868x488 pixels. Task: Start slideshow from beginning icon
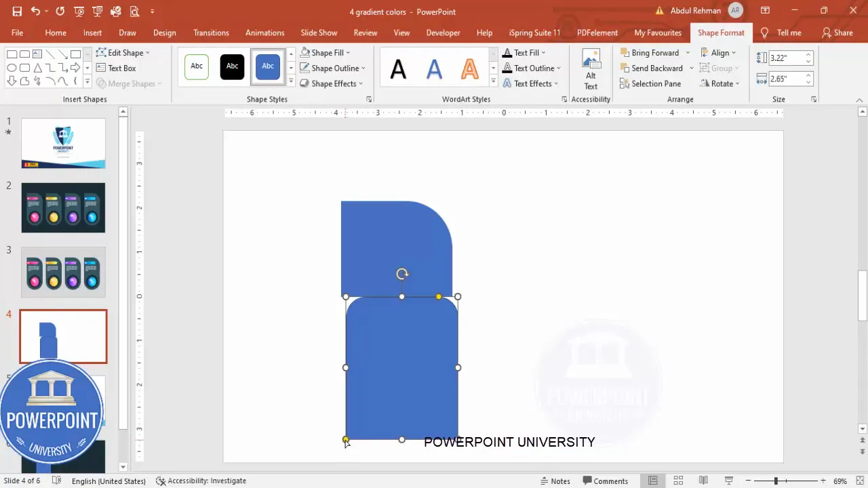click(x=79, y=12)
